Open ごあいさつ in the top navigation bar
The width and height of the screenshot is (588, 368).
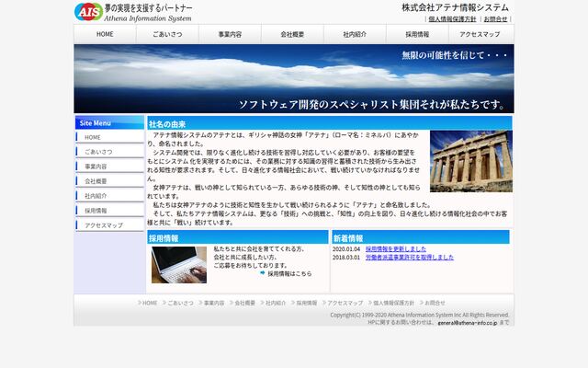pos(167,34)
